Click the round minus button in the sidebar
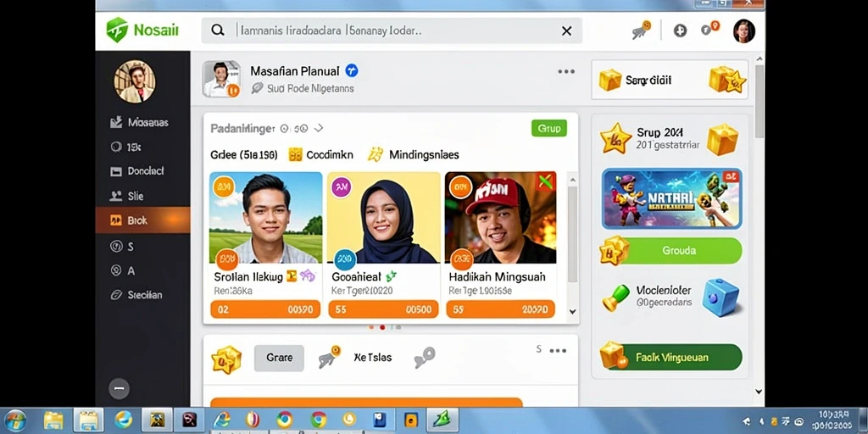This screenshot has height=434, width=868. tap(119, 388)
